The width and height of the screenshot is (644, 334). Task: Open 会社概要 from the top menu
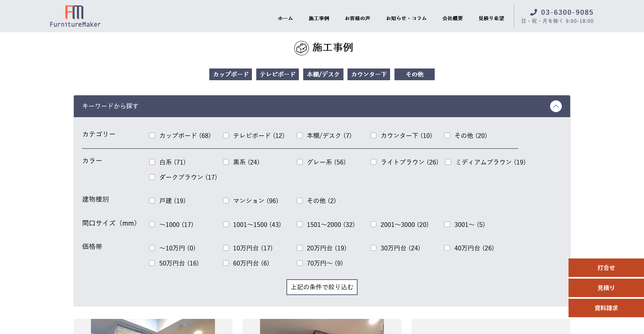tap(452, 18)
